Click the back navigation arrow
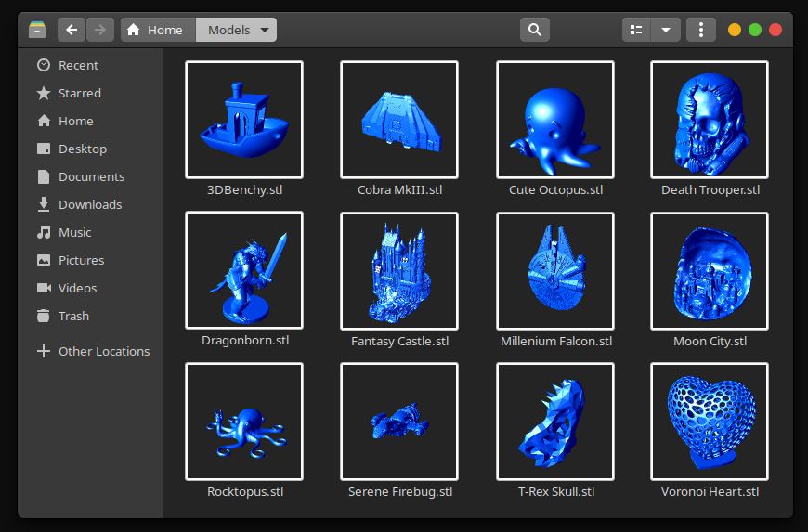Image resolution: width=808 pixels, height=532 pixels. pos(72,30)
